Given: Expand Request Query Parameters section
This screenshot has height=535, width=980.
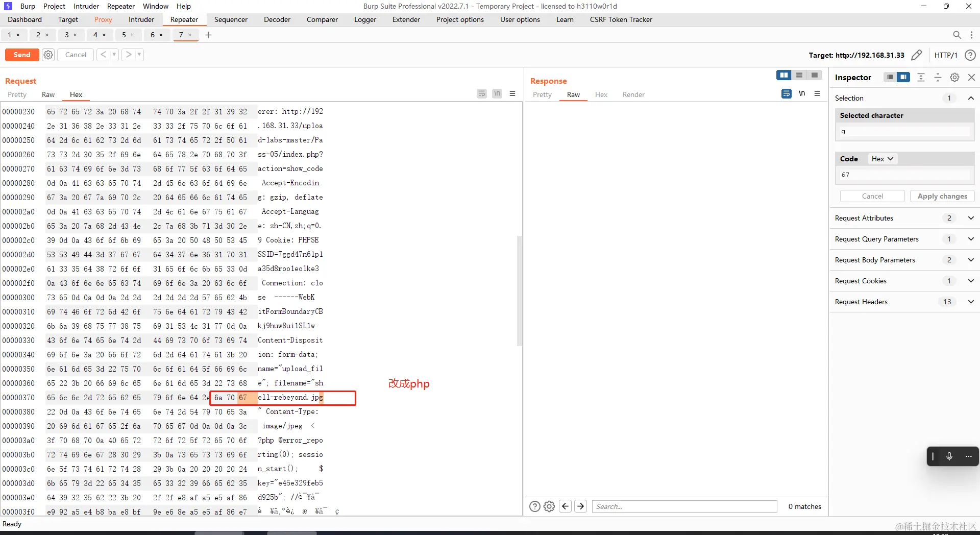Looking at the screenshot, I should click(x=971, y=239).
